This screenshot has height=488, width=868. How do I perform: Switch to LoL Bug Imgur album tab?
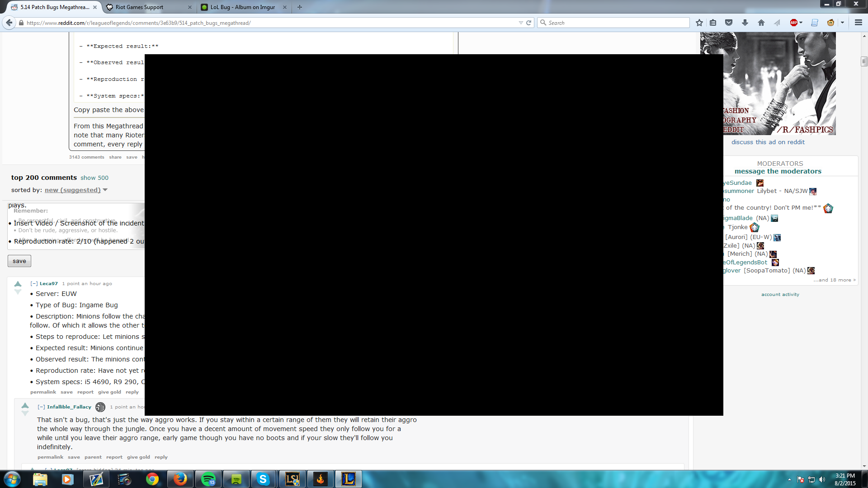click(242, 7)
